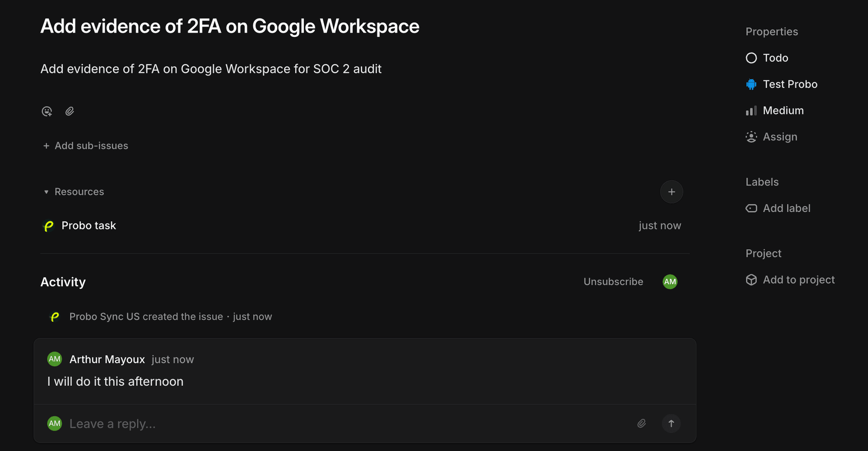The width and height of the screenshot is (868, 451).
Task: Click the blue Test Probo team icon
Action: [751, 84]
